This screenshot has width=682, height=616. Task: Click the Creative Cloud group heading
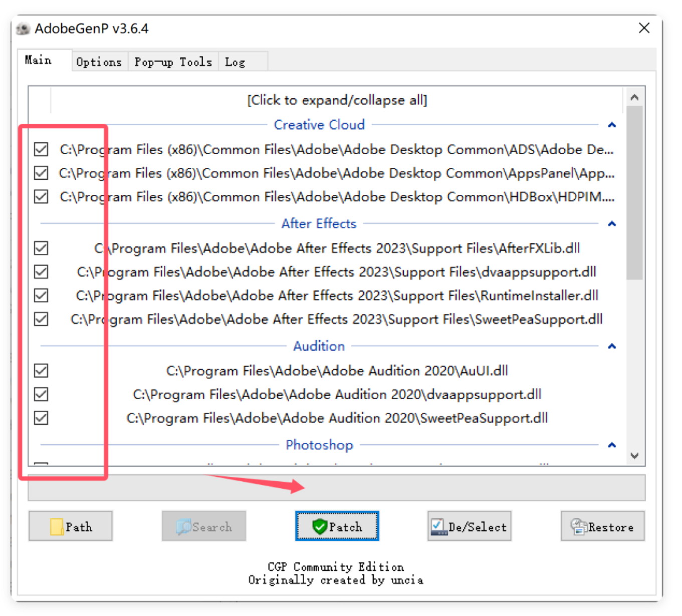coord(319,125)
